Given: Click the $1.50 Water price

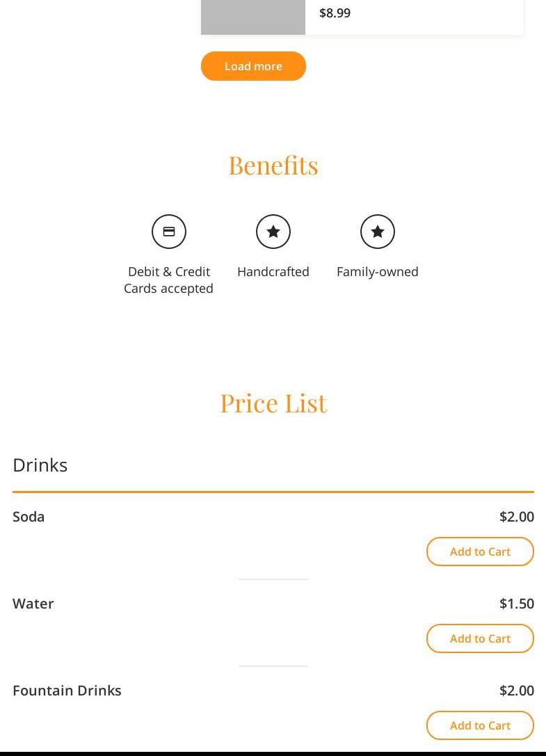Looking at the screenshot, I should [x=517, y=604].
